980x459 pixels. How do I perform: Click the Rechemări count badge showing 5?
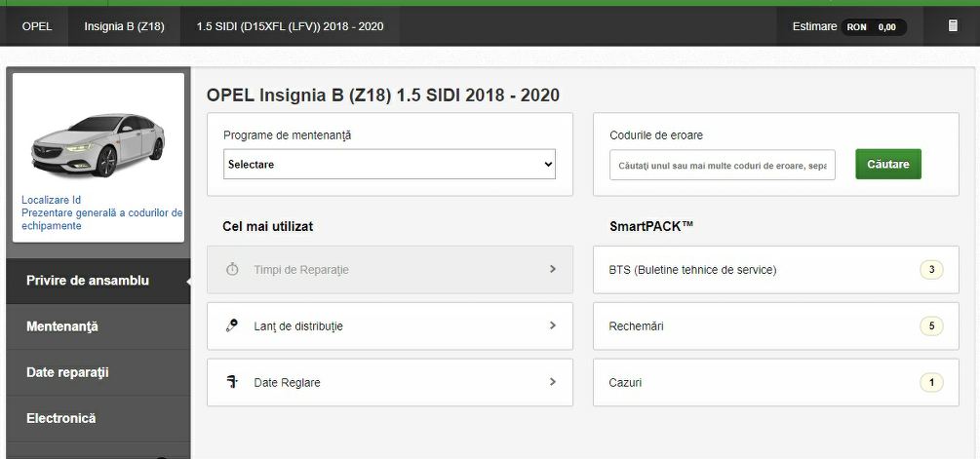coord(931,326)
